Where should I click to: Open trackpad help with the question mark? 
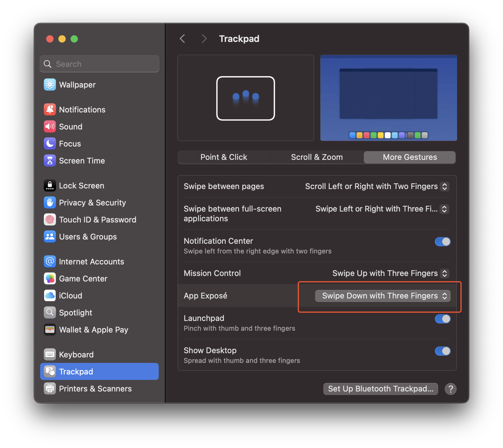[451, 389]
